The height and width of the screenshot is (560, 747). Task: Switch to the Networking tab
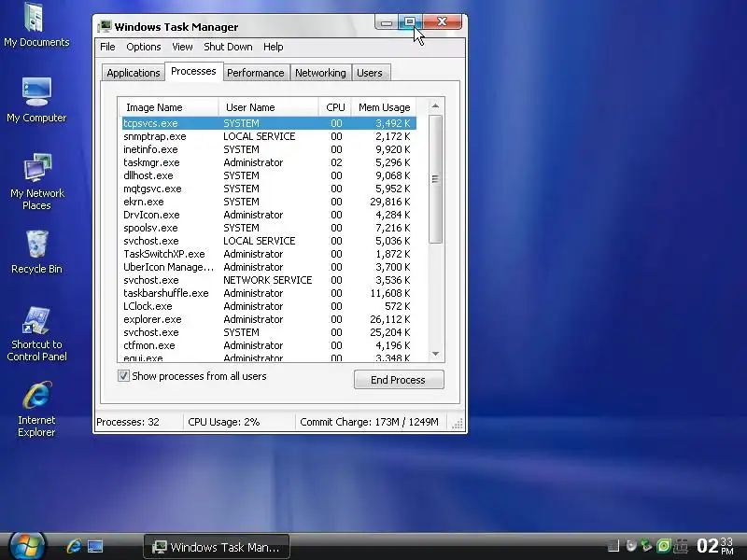click(320, 73)
